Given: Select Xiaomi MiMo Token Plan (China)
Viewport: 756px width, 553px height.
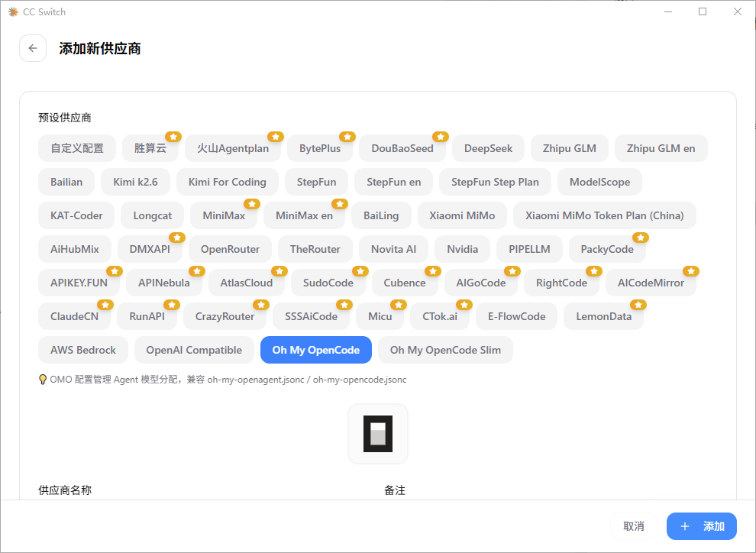Looking at the screenshot, I should pos(605,215).
